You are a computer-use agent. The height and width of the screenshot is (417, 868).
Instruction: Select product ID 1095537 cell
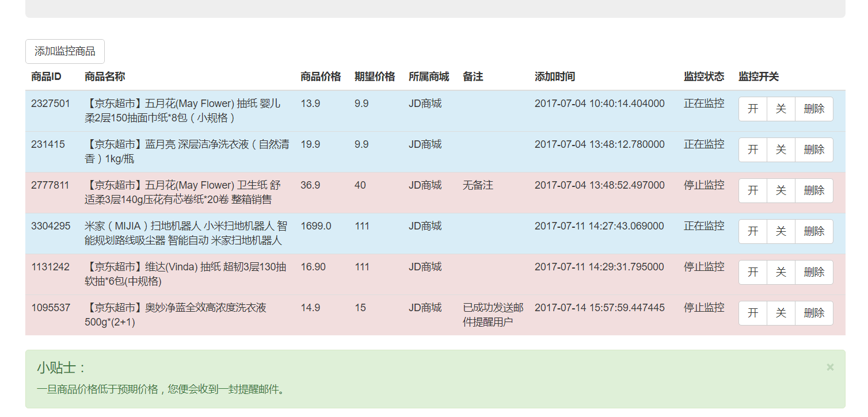51,308
